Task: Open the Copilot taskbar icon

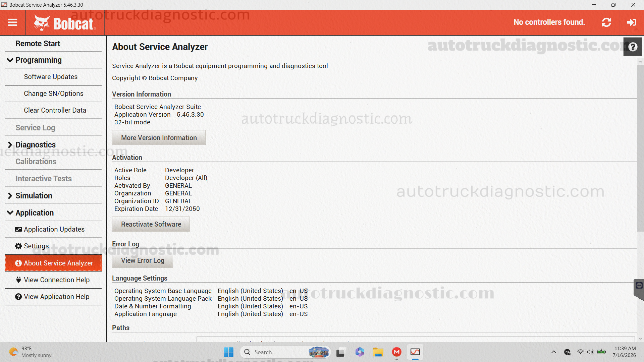Action: (x=360, y=352)
